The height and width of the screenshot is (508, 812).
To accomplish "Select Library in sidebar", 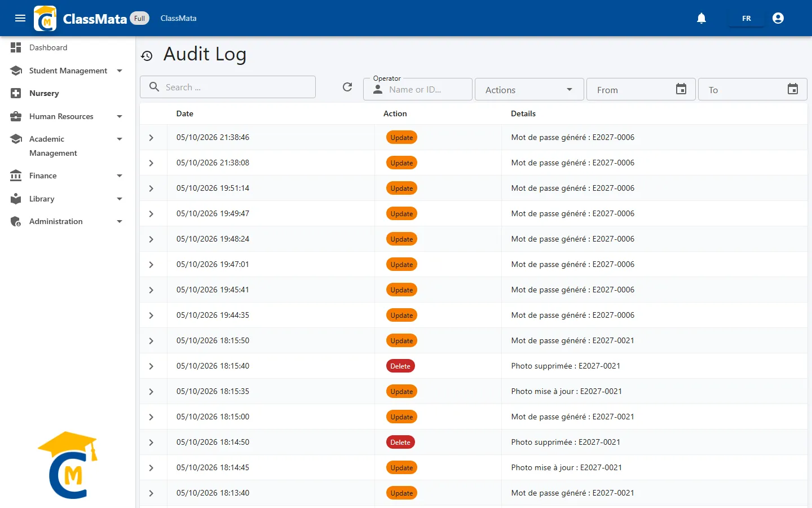I will coord(42,199).
